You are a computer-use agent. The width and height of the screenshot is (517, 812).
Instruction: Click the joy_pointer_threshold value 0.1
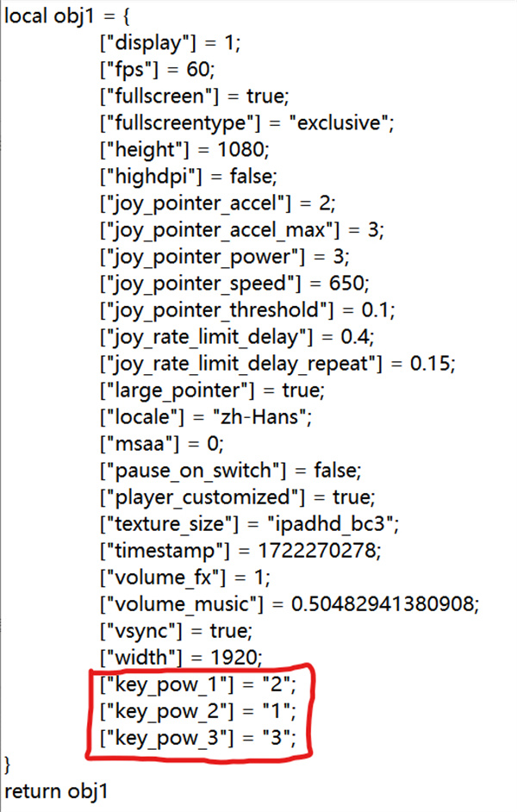[x=376, y=309]
